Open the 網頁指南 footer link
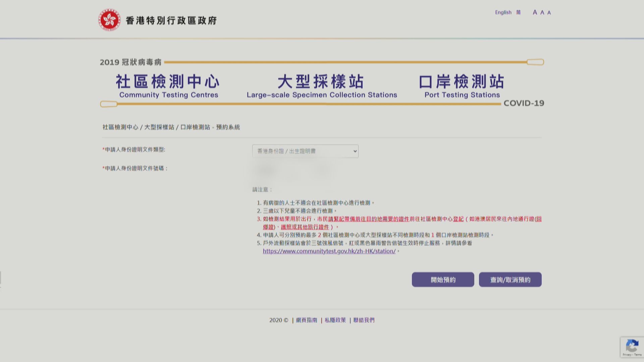644x362 pixels. (306, 320)
